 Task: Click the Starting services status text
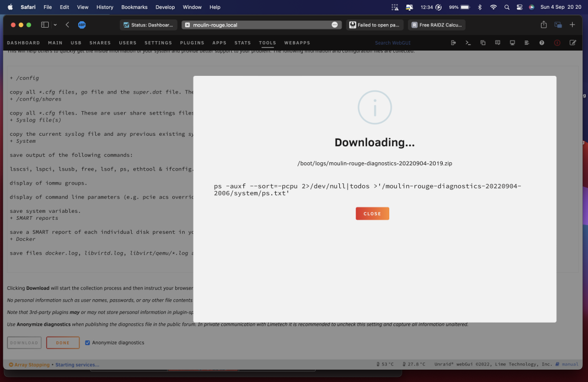pyautogui.click(x=77, y=364)
